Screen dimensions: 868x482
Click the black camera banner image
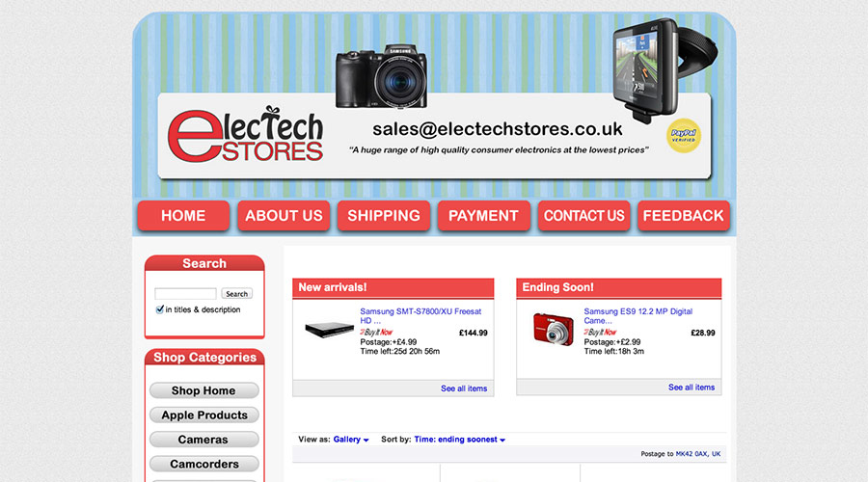click(x=381, y=76)
